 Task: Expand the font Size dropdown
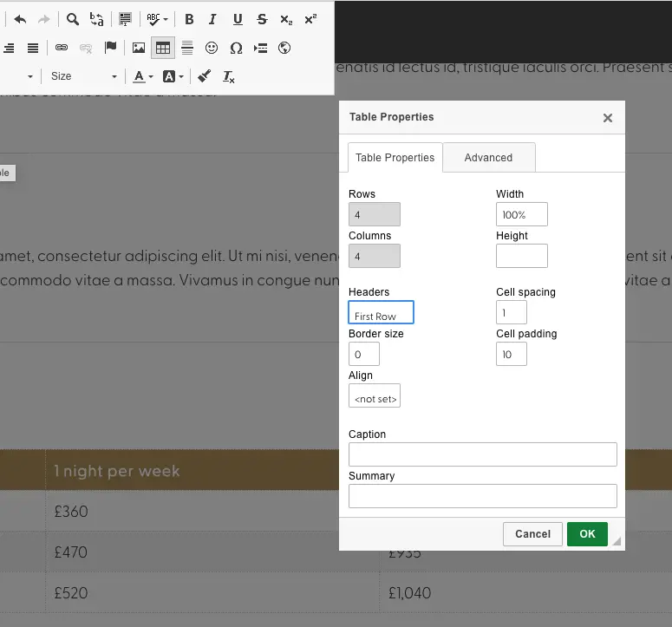(83, 76)
